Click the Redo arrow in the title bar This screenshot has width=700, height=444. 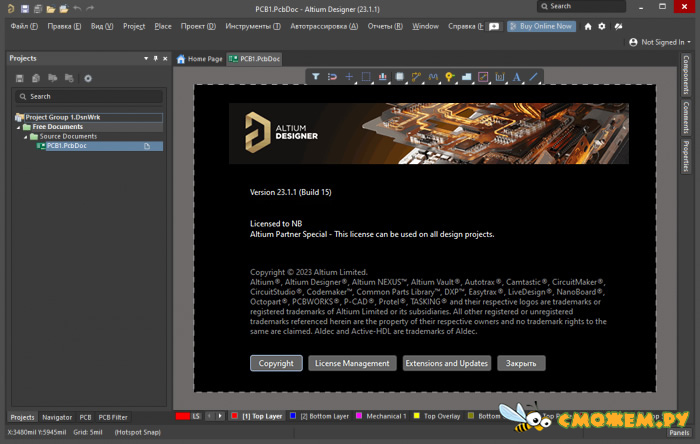pos(90,8)
